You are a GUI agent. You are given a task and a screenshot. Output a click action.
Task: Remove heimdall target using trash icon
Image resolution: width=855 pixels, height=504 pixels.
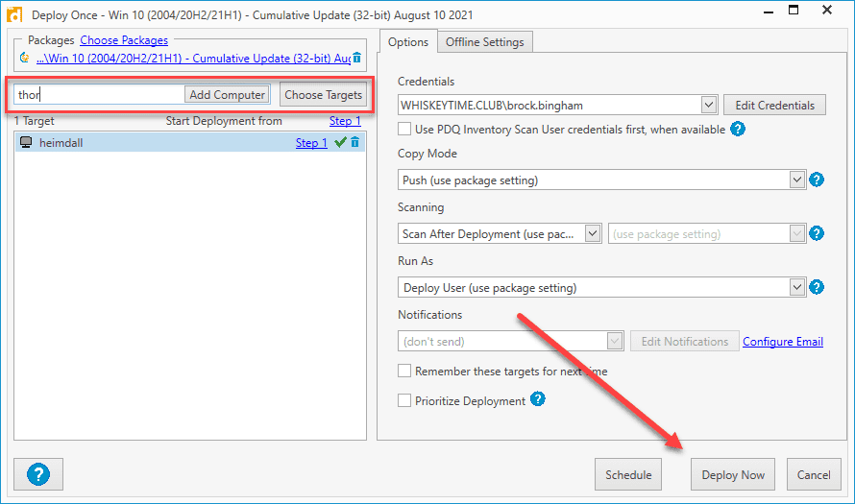click(355, 142)
